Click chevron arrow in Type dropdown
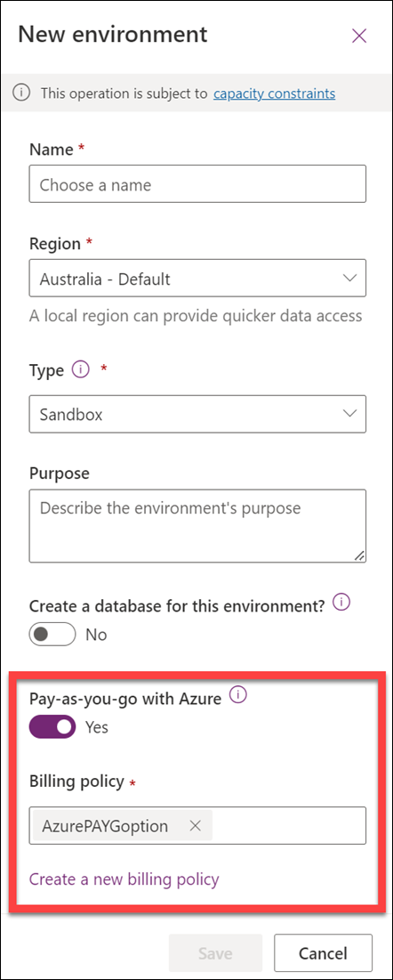This screenshot has width=393, height=980. click(350, 414)
